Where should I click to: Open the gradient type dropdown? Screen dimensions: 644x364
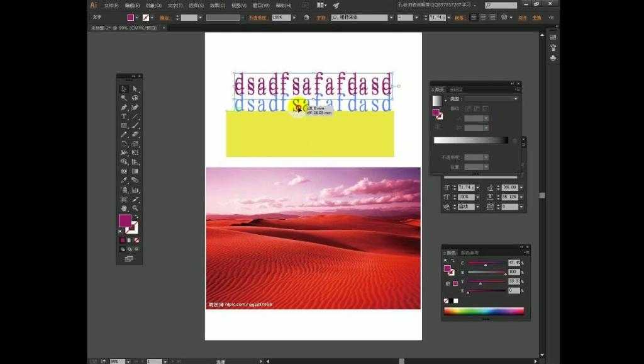coord(516,99)
